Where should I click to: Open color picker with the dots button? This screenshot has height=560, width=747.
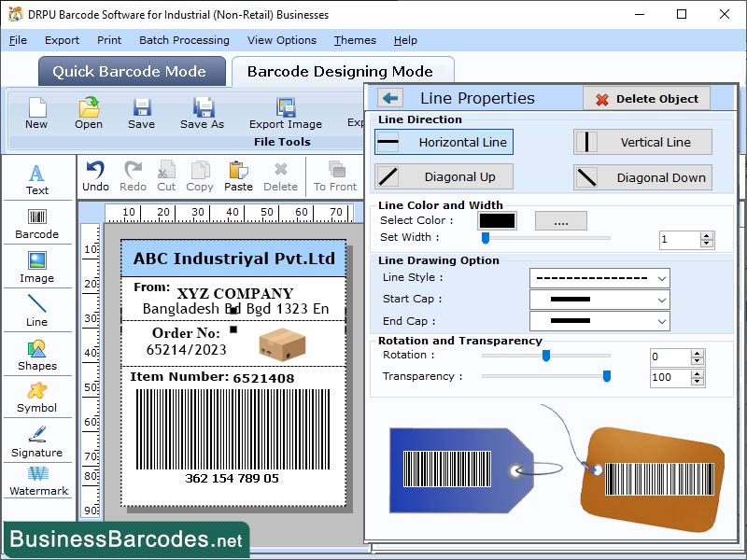[561, 221]
